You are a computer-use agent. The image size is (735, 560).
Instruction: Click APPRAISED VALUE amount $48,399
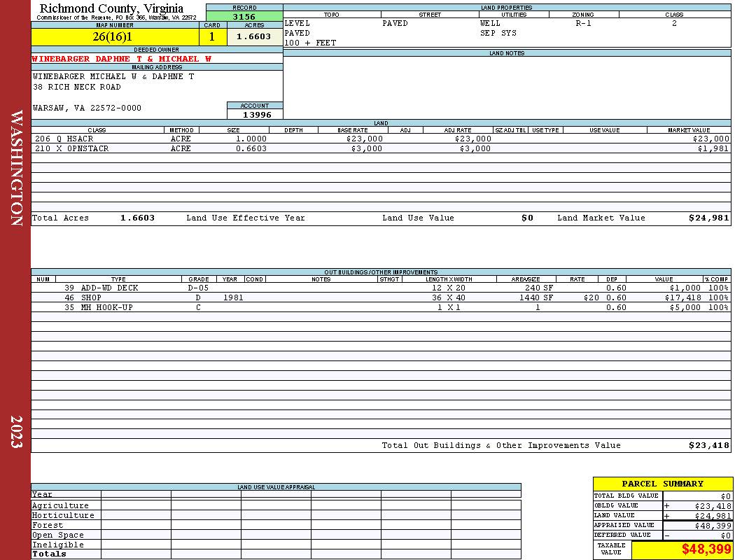pos(713,526)
